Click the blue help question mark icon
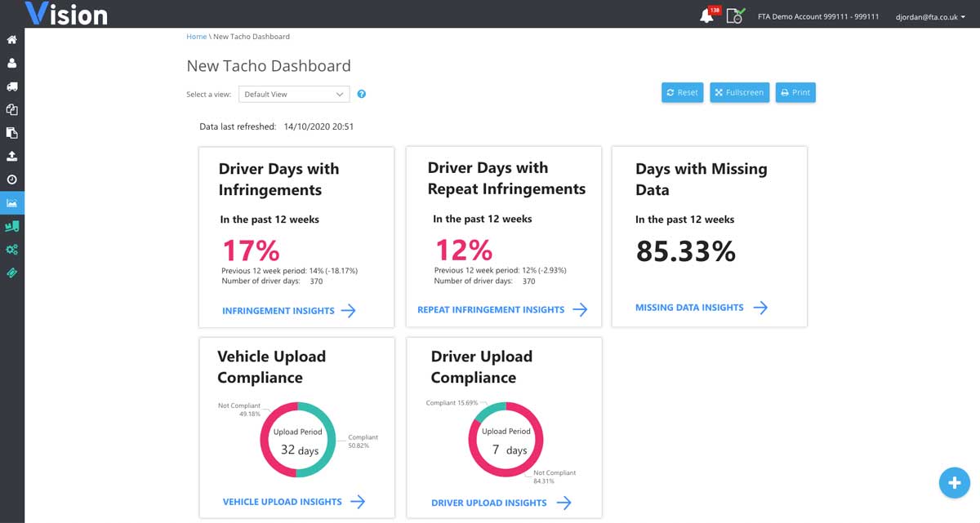This screenshot has height=523, width=980. [362, 94]
